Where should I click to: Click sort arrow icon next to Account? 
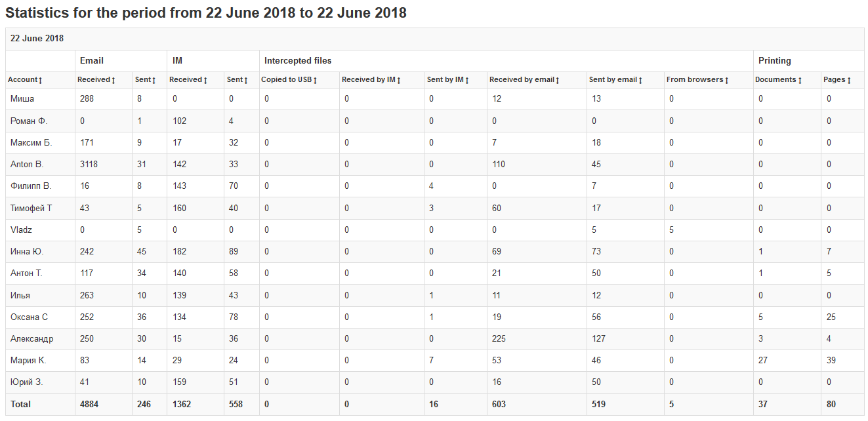tap(41, 80)
